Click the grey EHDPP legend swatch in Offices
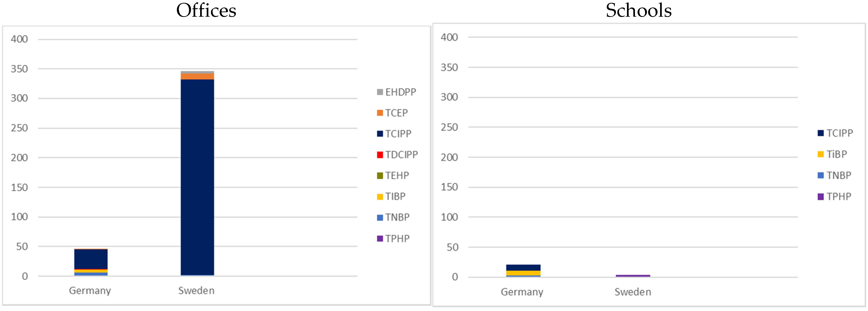Screen dimensions: 868x311 380,92
